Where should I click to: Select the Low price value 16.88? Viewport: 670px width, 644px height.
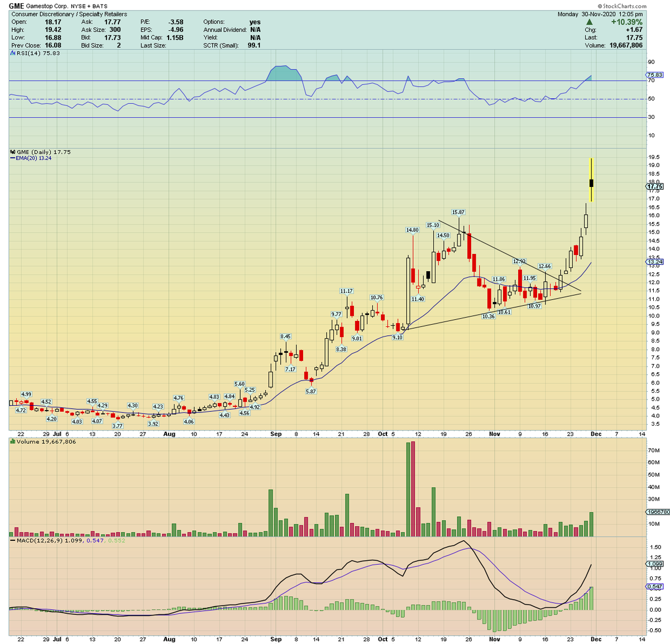click(x=53, y=37)
